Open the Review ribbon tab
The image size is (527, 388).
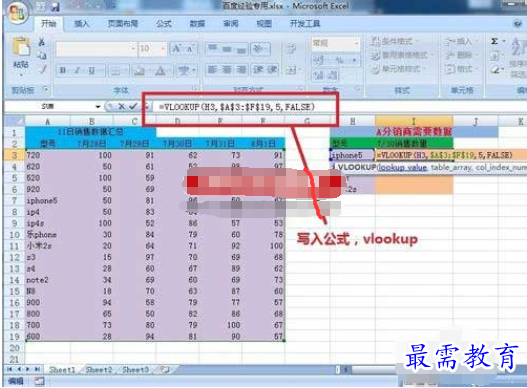[x=231, y=23]
